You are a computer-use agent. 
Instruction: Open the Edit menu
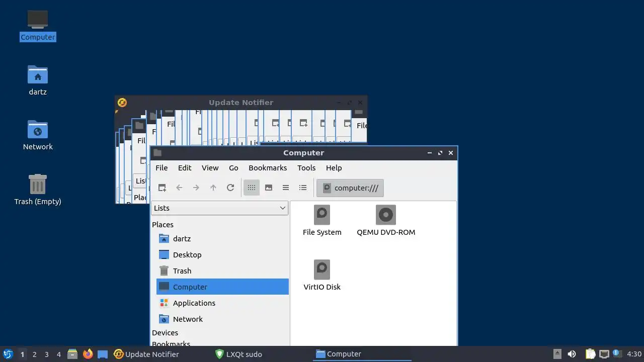[x=185, y=168]
